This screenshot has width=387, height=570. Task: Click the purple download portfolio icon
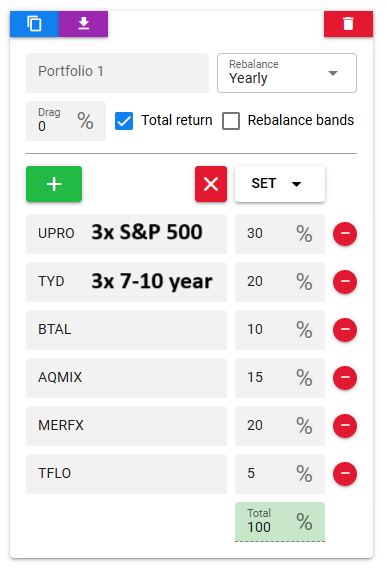[84, 24]
